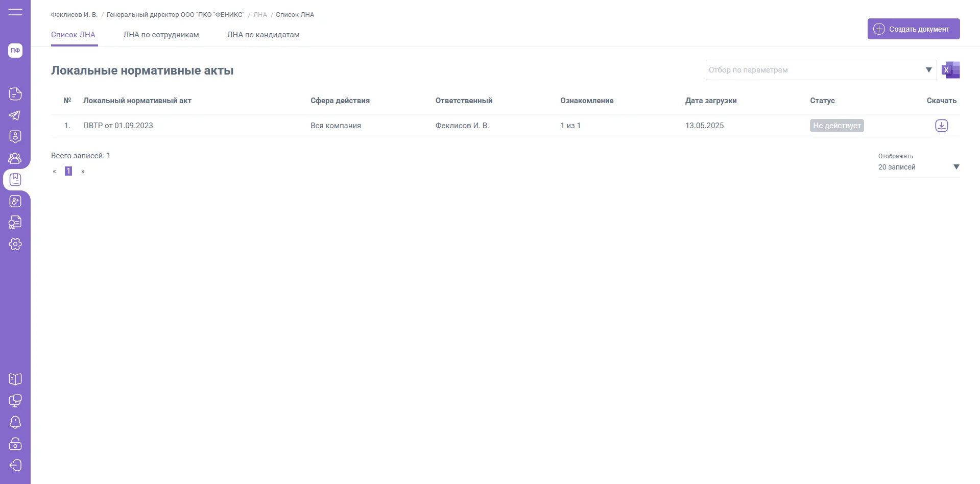This screenshot has height=484, width=980.
Task: Go to the next page with » arrow
Action: [x=83, y=172]
